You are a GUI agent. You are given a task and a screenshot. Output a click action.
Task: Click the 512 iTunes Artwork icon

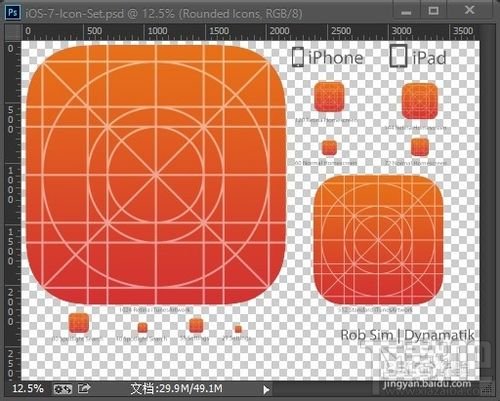pyautogui.click(x=378, y=239)
